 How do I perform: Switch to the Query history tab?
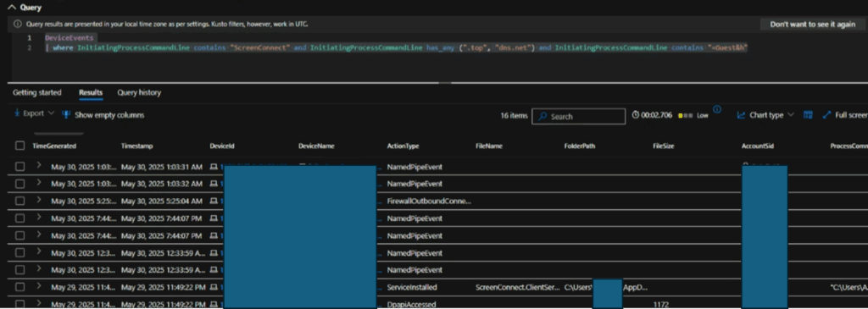[139, 92]
